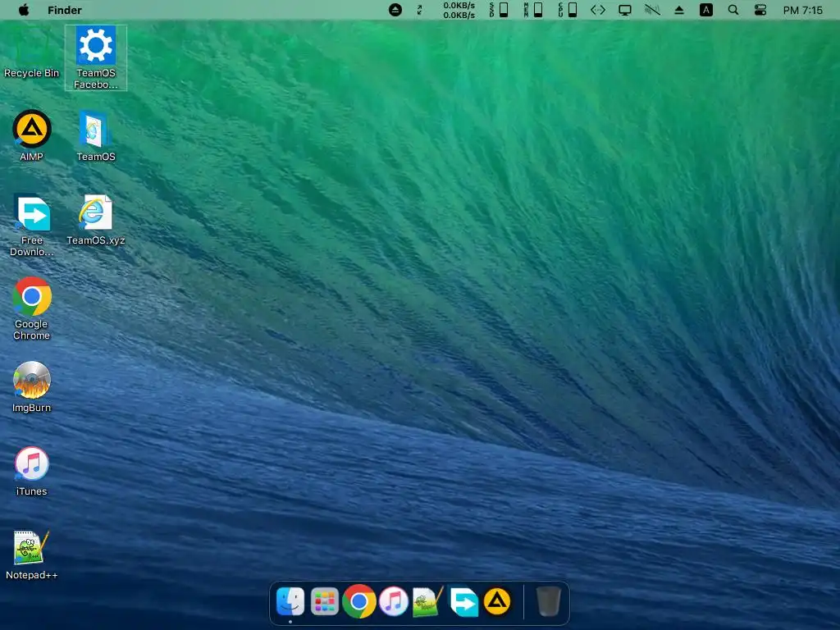Open the Apple menu
Viewport: 840px width, 630px height.
[x=24, y=10]
